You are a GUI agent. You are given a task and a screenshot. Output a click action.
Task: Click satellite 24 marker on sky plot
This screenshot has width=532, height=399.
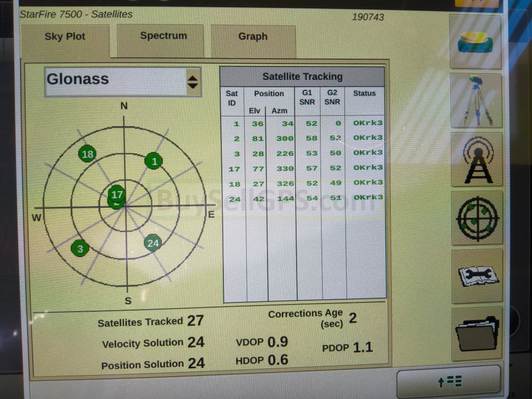click(x=153, y=242)
